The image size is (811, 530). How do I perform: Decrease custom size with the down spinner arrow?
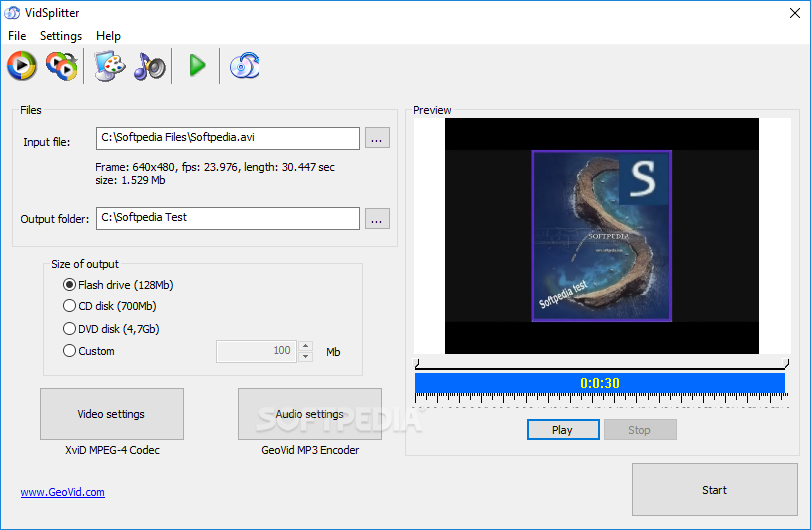click(306, 357)
